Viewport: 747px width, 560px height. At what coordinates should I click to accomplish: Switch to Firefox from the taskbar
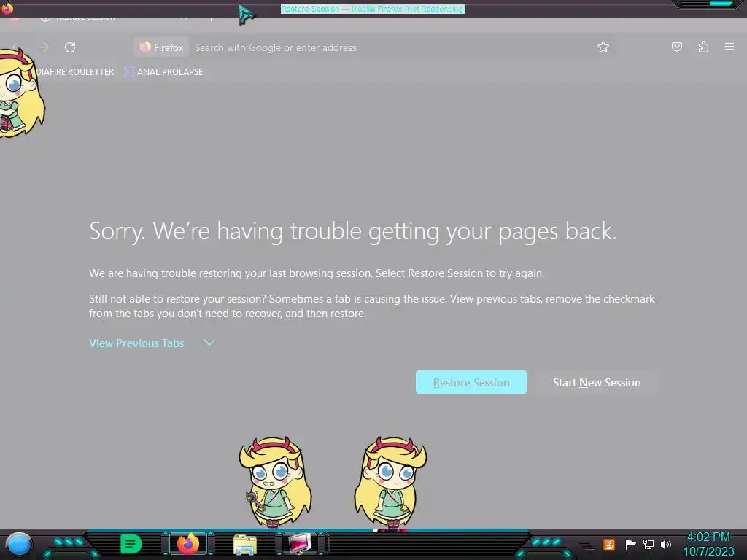tap(188, 544)
